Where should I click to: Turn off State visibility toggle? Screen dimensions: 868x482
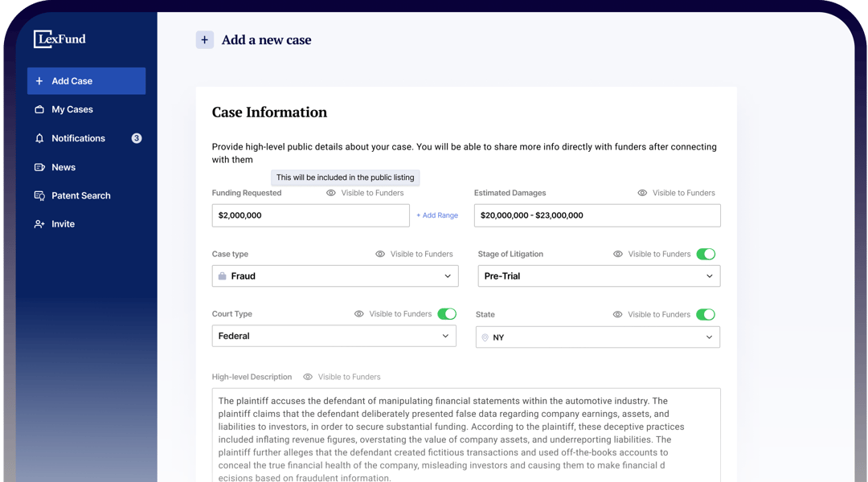coord(706,314)
